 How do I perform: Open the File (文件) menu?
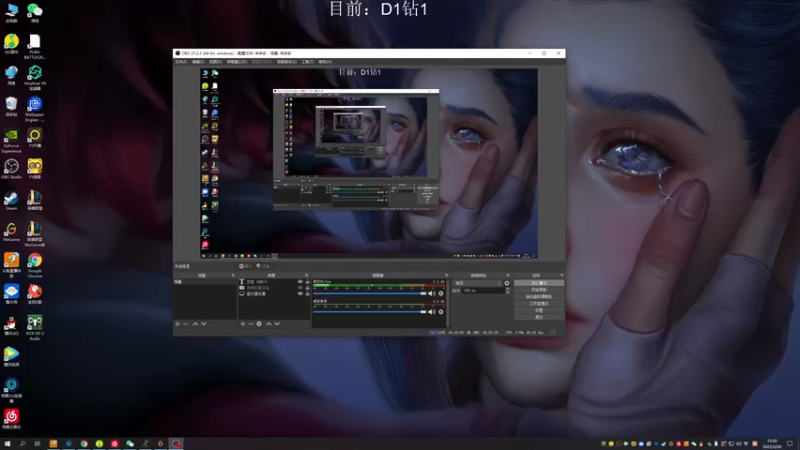(x=181, y=62)
